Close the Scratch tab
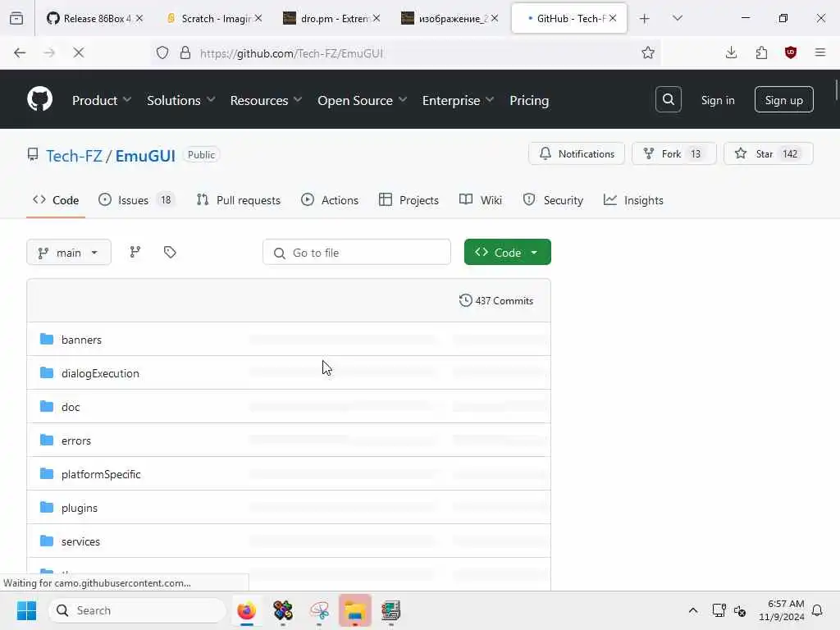Image resolution: width=840 pixels, height=630 pixels. coord(258,18)
